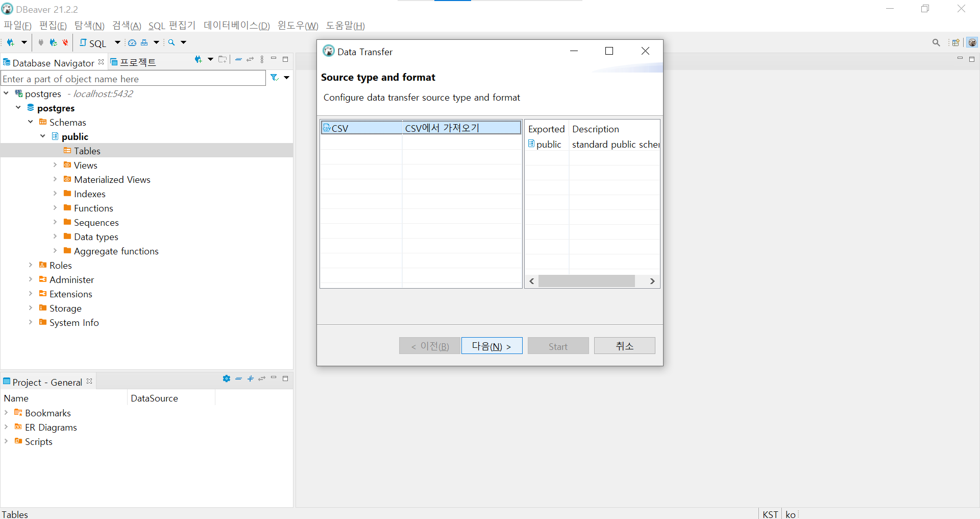Click the blue stacked-boxes icon beside the gauge
Image resolution: width=980 pixels, height=519 pixels.
tap(144, 42)
